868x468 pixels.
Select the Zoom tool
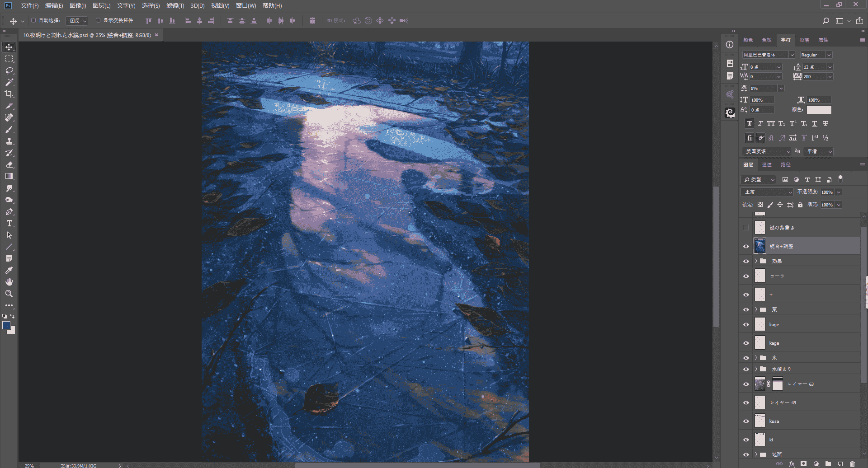coord(9,294)
